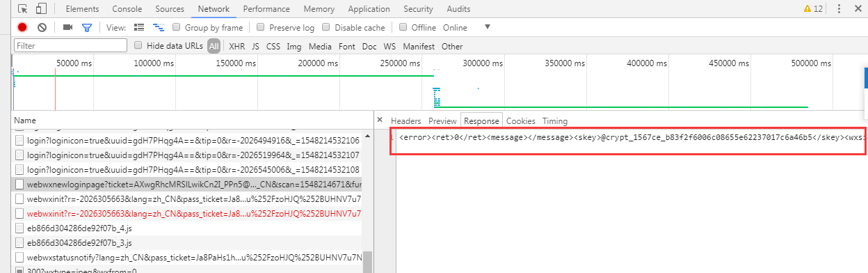Image resolution: width=868 pixels, height=273 pixels.
Task: Toggle the overview waterfall view icon
Action: tap(159, 27)
